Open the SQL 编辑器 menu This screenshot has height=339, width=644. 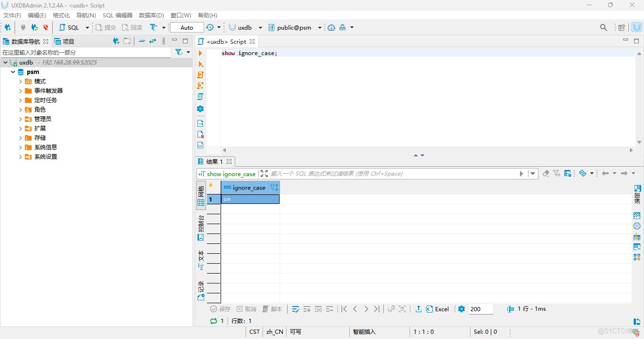(x=117, y=16)
